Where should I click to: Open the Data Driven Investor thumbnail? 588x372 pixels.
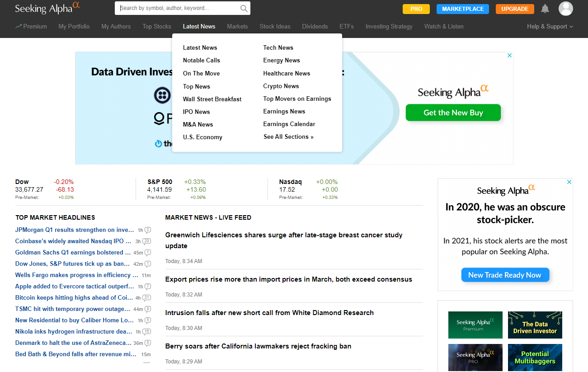(535, 325)
